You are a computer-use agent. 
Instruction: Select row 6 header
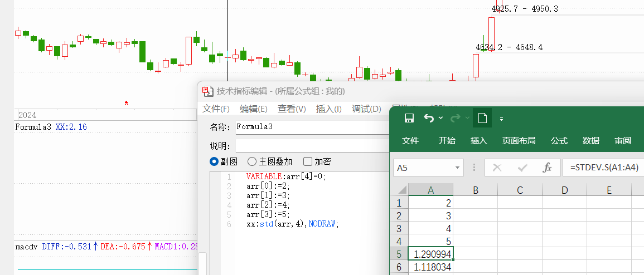click(x=399, y=267)
